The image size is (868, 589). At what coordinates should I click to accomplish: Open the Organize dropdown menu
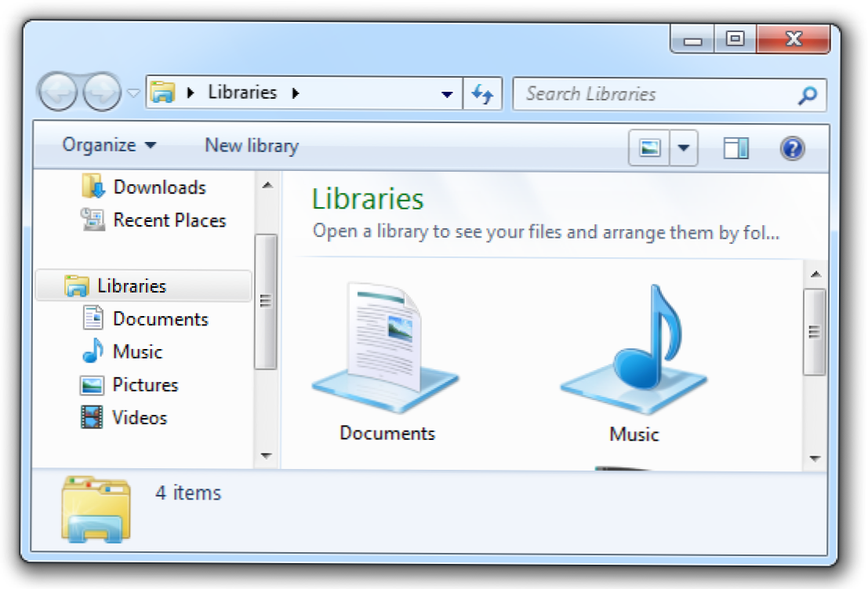click(x=109, y=145)
